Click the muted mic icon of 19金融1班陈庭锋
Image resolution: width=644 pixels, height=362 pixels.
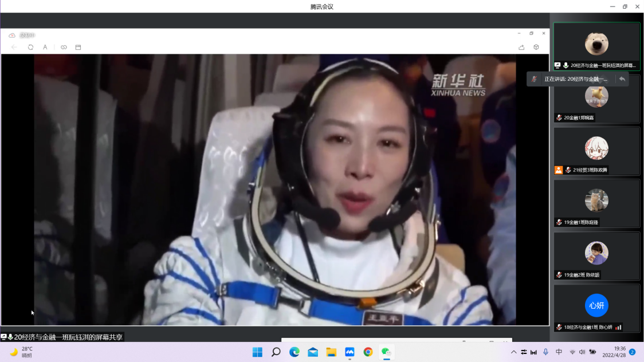559,222
